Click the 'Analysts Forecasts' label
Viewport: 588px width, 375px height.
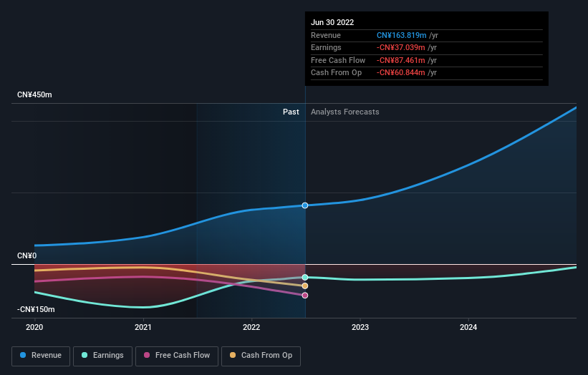(345, 112)
